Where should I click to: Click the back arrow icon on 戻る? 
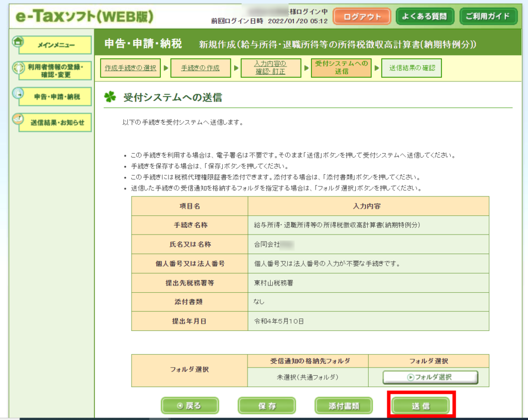[179, 406]
